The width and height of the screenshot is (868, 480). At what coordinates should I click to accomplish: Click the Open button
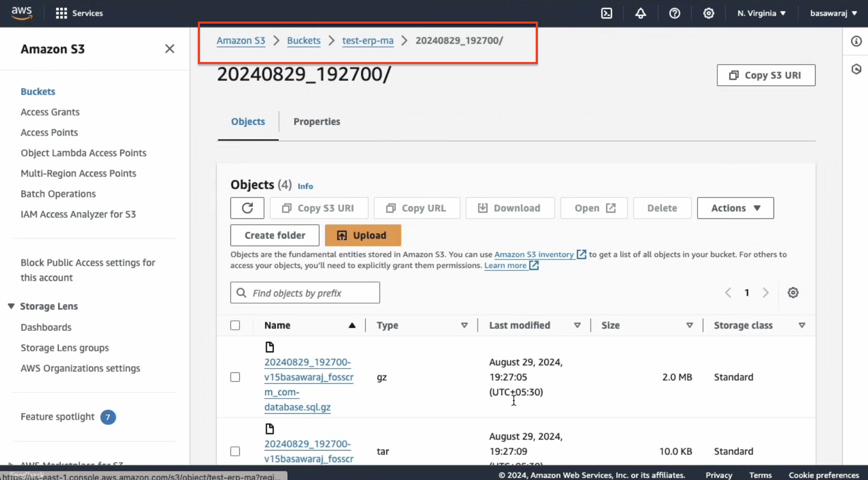coord(594,208)
